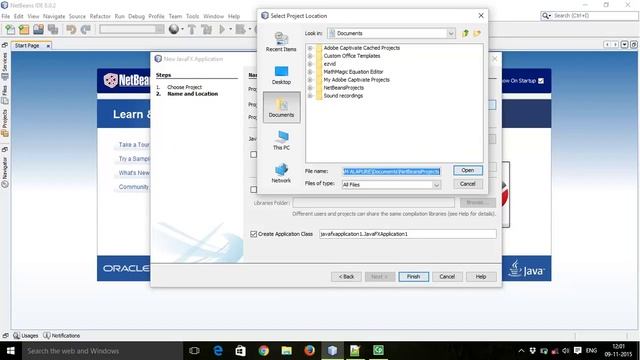Image resolution: width=640 pixels, height=360 pixels.
Task: Expand the Custom Office Templates folder
Action: coord(310,56)
